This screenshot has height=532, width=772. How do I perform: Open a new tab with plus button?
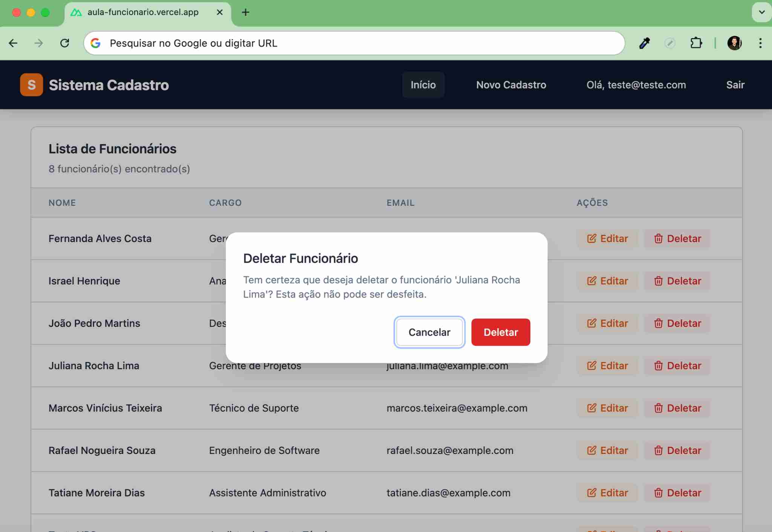(245, 12)
